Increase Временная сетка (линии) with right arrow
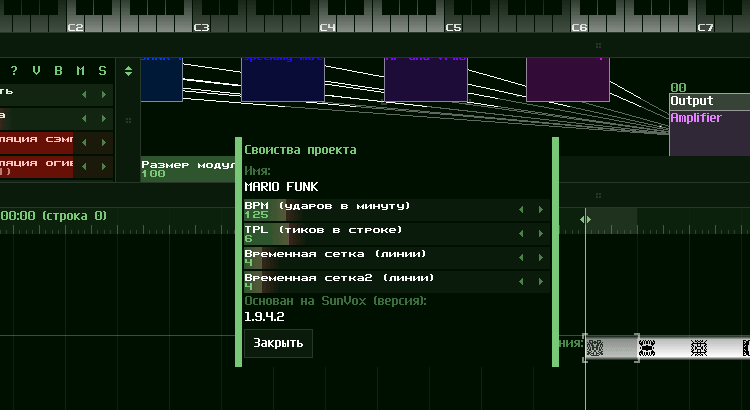Viewport: 750px width, 410px height. (x=541, y=257)
